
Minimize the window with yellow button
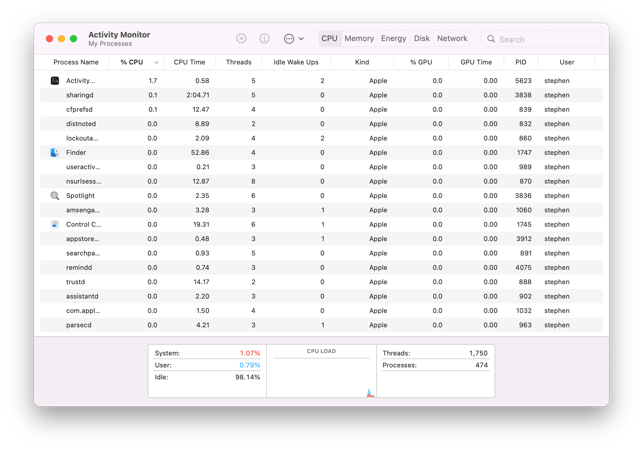[x=62, y=39]
